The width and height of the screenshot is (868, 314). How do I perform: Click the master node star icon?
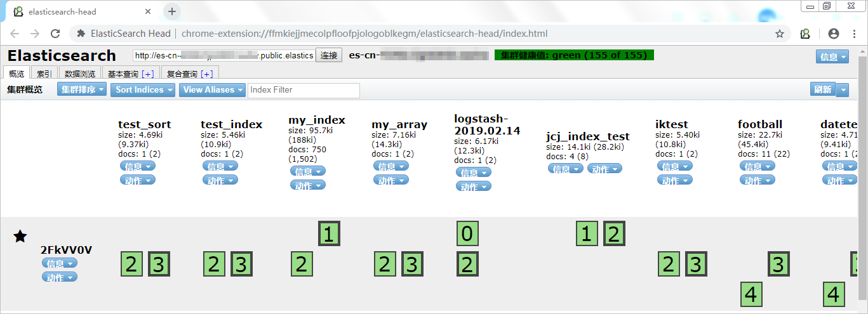coord(20,236)
